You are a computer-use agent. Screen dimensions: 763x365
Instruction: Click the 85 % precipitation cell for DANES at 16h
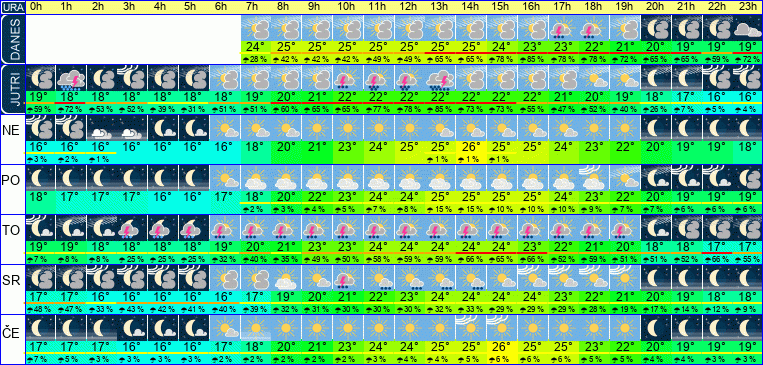(x=532, y=59)
